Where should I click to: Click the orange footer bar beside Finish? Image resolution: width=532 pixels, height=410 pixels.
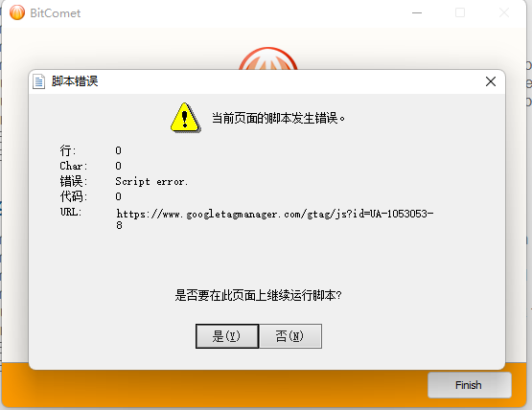pyautogui.click(x=214, y=388)
